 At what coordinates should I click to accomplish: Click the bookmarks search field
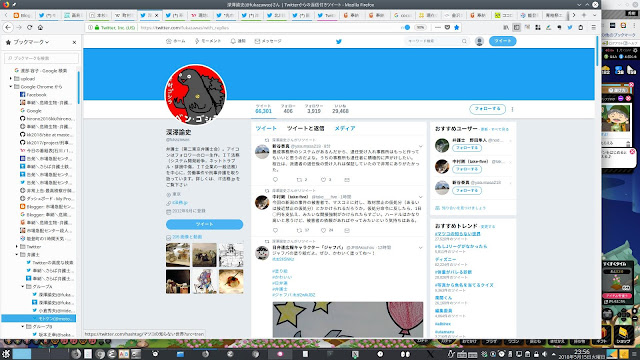tap(41, 58)
